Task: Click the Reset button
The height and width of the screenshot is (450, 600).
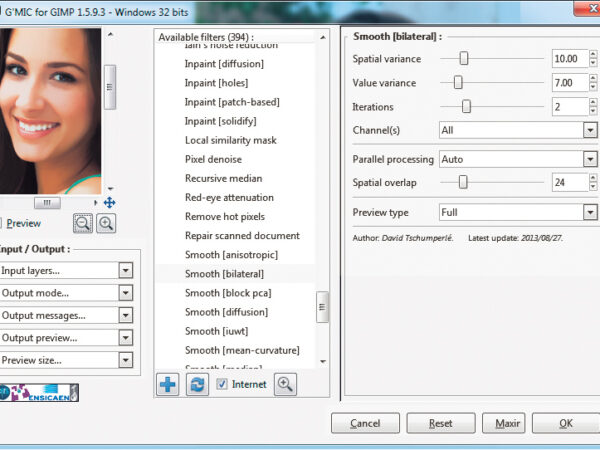Action: tap(440, 423)
